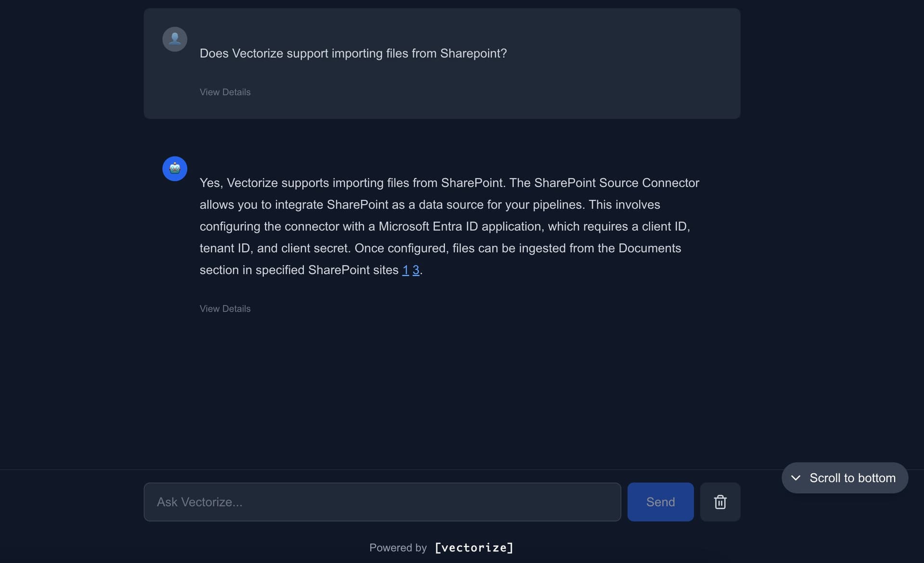Open citation link 1 in the answer
The height and width of the screenshot is (563, 924).
pos(405,270)
